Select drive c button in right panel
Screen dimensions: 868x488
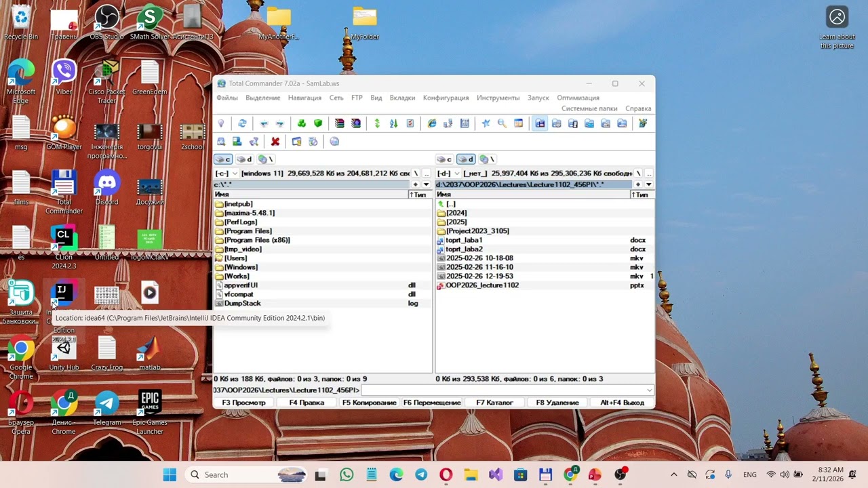(445, 159)
